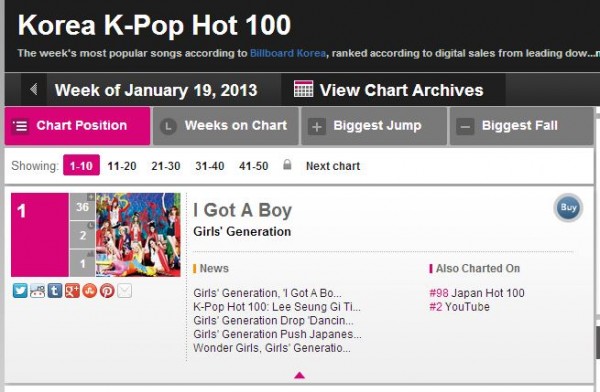
Task: Email this chart entry via envelope icon
Action: (124, 291)
